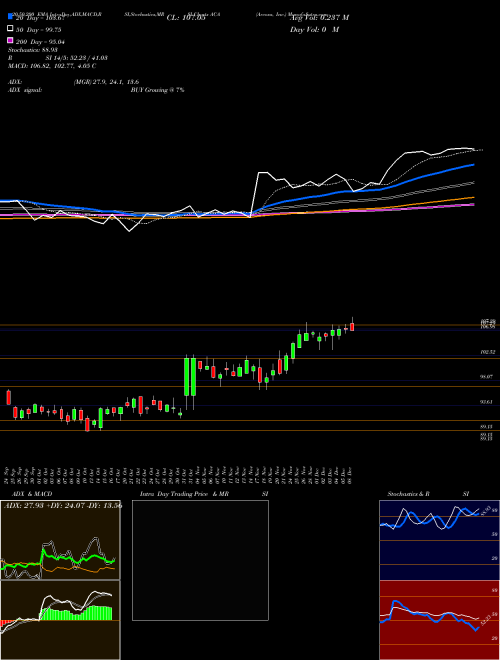Click the 'Avg Vol: 0.237 M' label
The width and height of the screenshot is (500, 660).
click(319, 18)
